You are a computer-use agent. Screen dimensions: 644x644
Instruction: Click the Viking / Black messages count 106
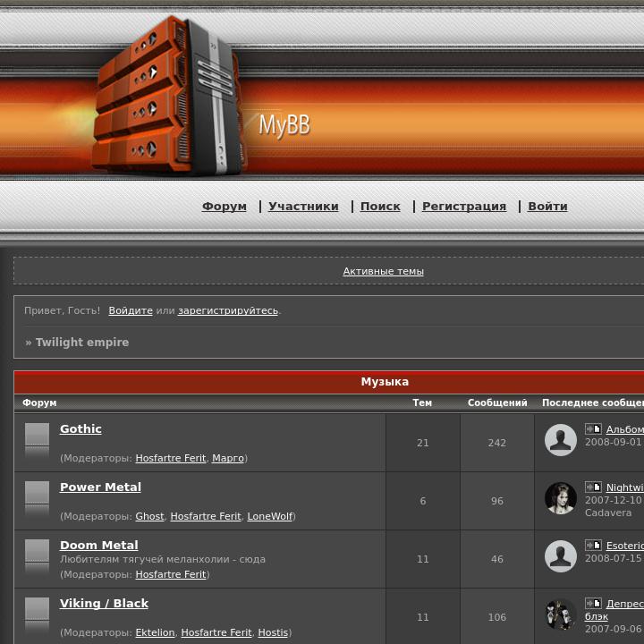[497, 617]
